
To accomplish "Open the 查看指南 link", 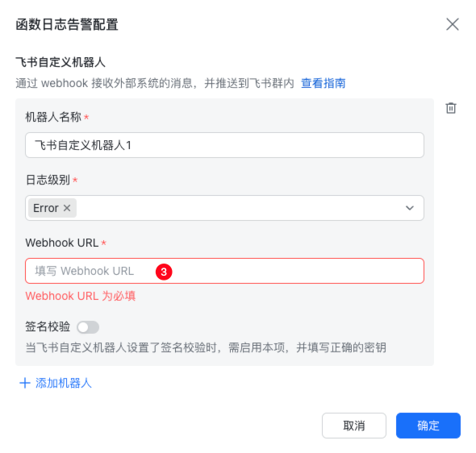I will pyautogui.click(x=323, y=83).
